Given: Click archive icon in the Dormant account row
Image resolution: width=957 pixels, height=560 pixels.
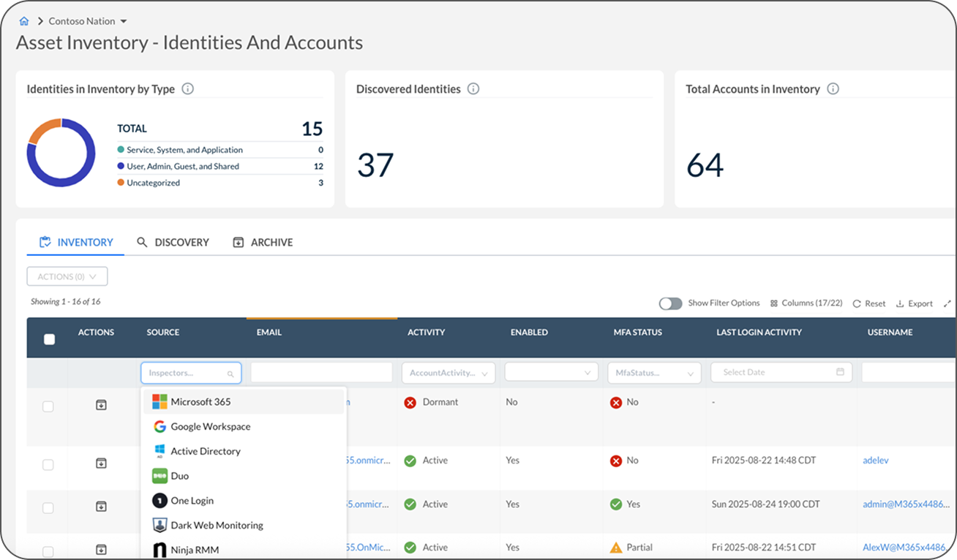Looking at the screenshot, I should point(102,405).
